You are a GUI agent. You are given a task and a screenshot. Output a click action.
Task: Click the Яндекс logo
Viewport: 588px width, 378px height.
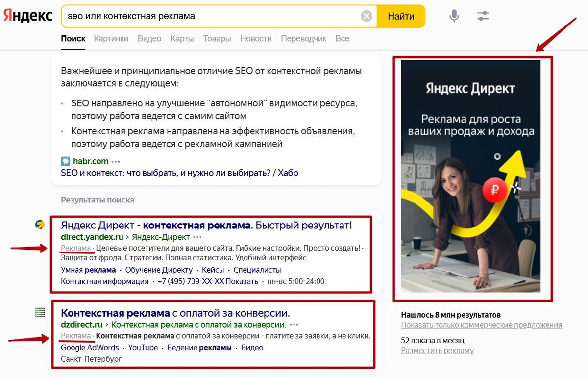(x=27, y=15)
